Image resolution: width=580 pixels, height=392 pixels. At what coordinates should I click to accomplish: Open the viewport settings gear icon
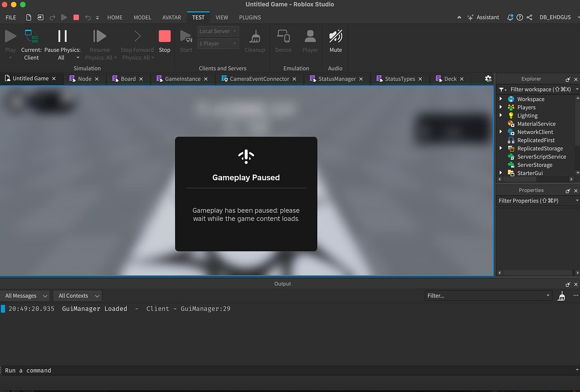tap(488, 78)
